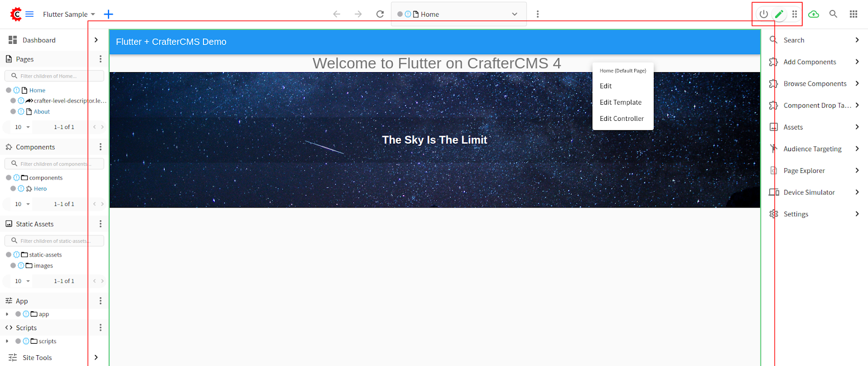Open the Flutter Sample site dropdown
The height and width of the screenshot is (366, 868).
click(69, 14)
